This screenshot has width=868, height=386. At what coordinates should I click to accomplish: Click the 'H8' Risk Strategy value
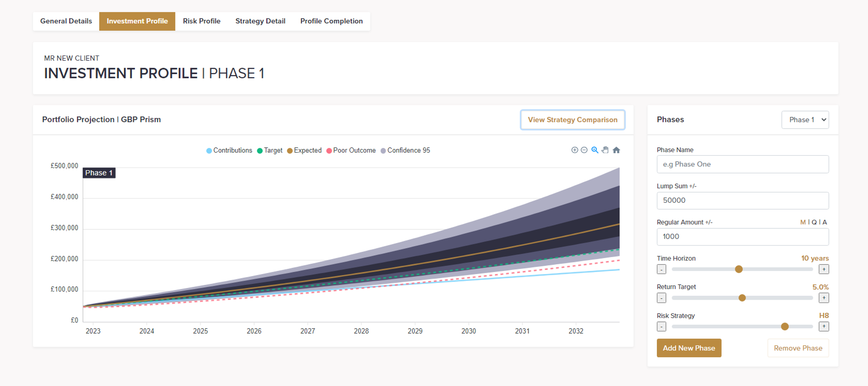coord(824,316)
